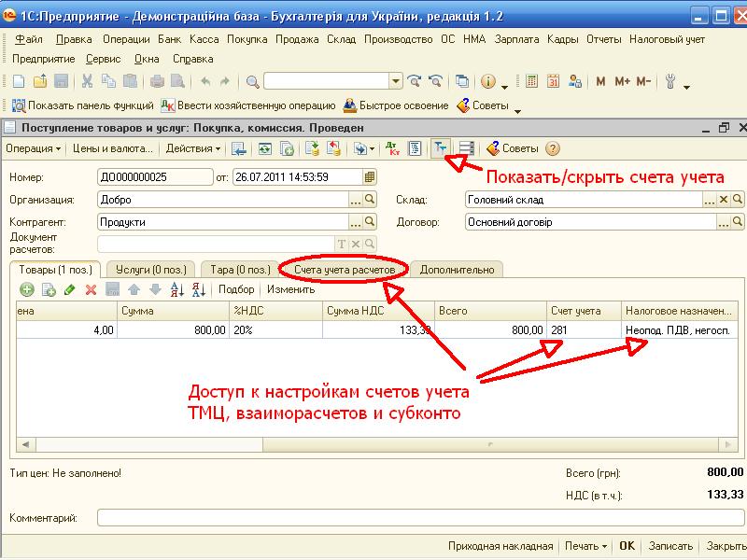Viewport: 747px width, 560px height.
Task: Click the info circle icon in main toolbar
Action: pos(487,81)
